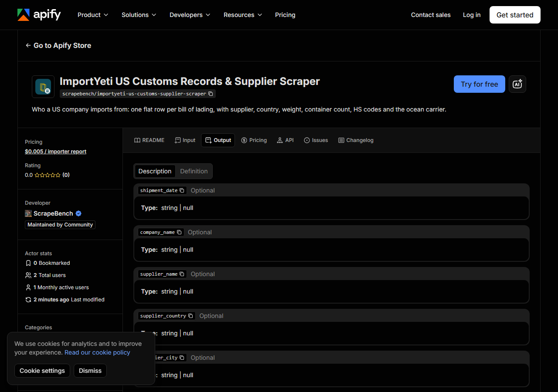This screenshot has height=392, width=558.
Task: Switch to the API tab
Action: (x=285, y=140)
